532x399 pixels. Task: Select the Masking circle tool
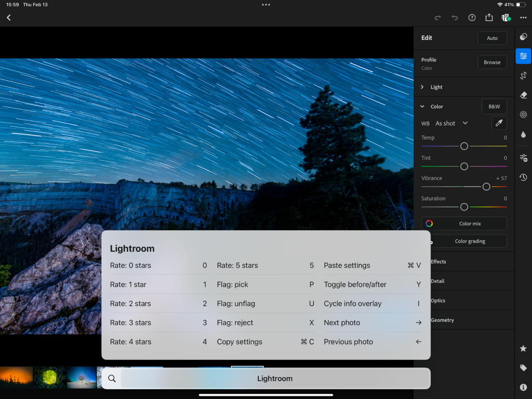point(524,114)
